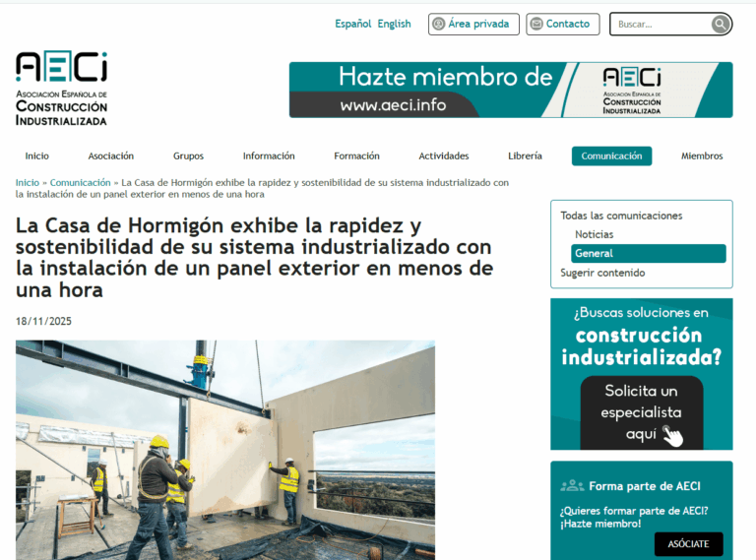Open Todas las comunicaciones in sidebar

621,216
